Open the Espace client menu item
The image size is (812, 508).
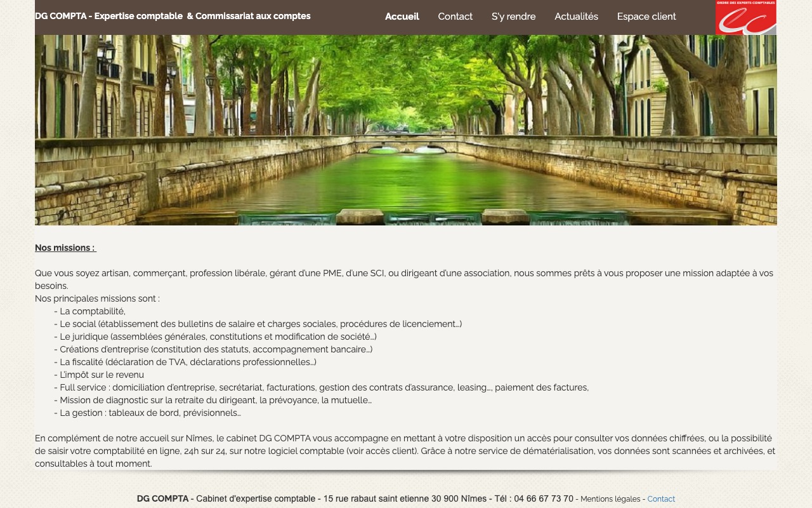click(646, 17)
